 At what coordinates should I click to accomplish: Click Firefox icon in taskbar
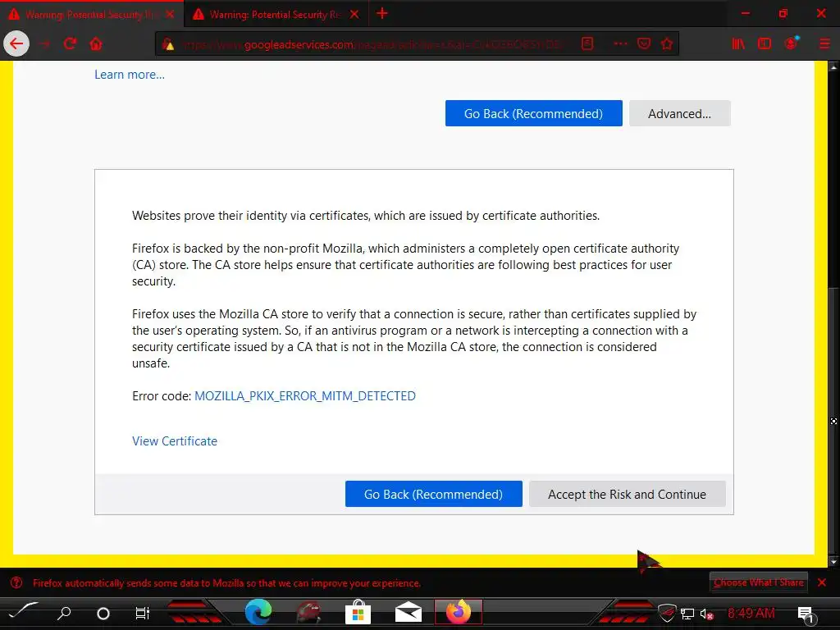click(458, 612)
